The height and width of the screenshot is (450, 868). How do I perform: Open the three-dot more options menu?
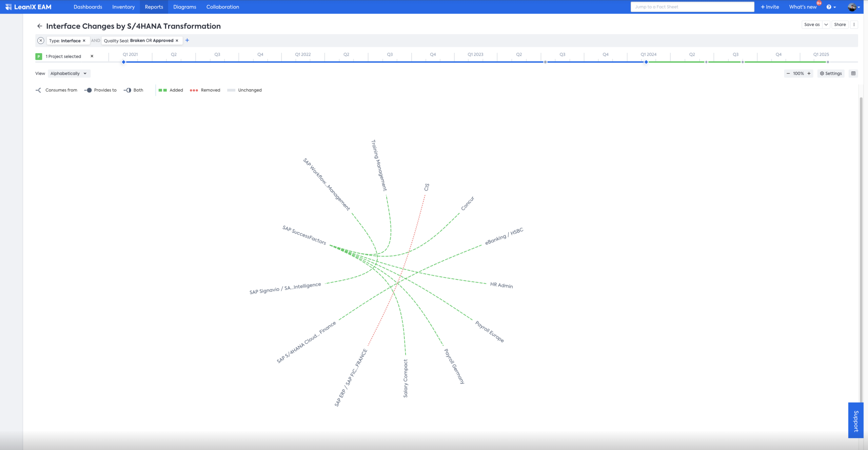click(x=854, y=25)
